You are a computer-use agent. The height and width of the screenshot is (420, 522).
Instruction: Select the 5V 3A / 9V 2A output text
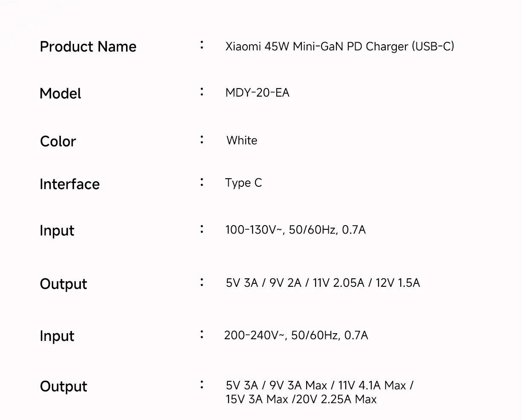(x=323, y=283)
